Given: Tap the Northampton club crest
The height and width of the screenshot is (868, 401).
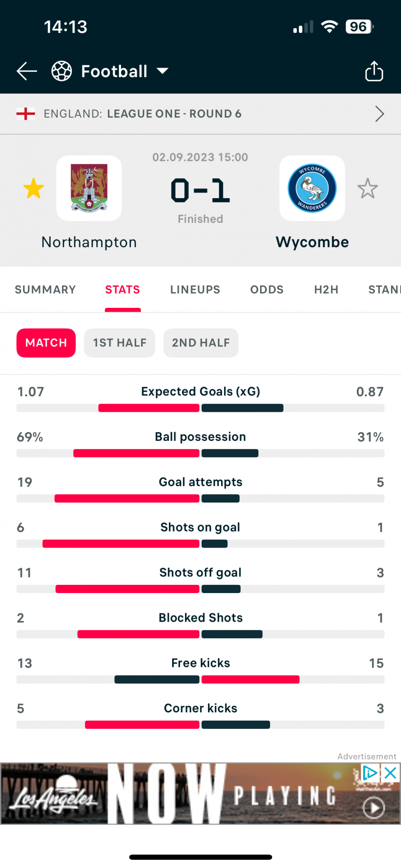Looking at the screenshot, I should click(89, 188).
